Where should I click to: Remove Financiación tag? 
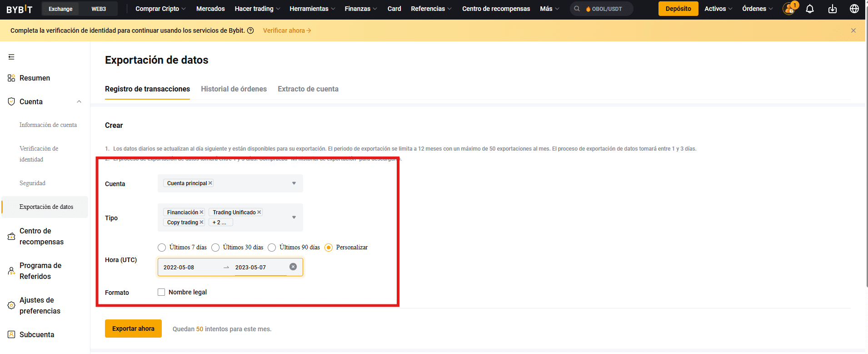pyautogui.click(x=201, y=212)
